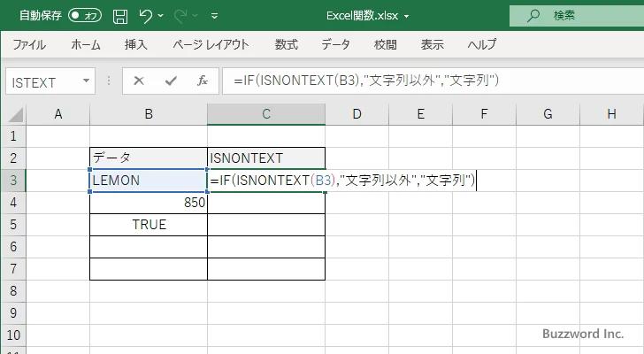Open the データ ribbon tab
The width and height of the screenshot is (644, 354).
(x=335, y=44)
